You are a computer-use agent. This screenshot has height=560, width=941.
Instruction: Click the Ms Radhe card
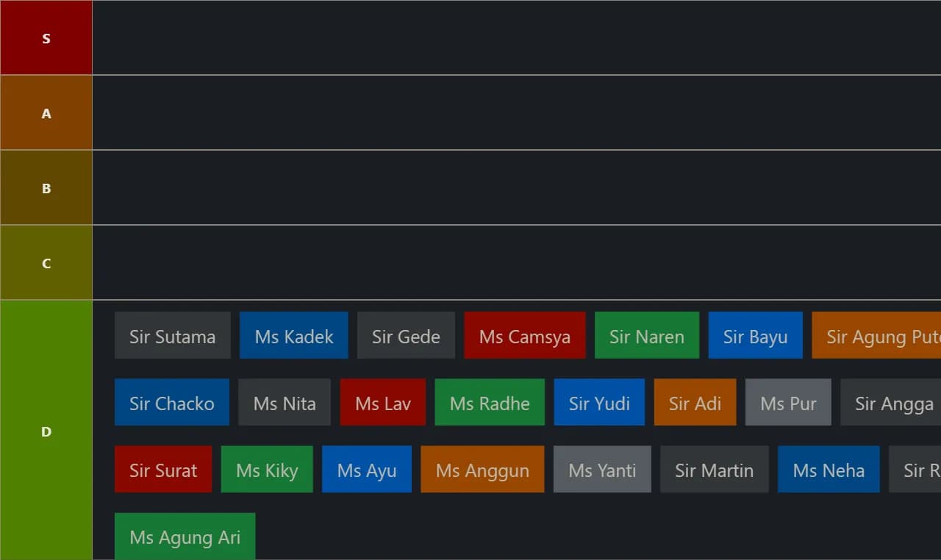[490, 403]
